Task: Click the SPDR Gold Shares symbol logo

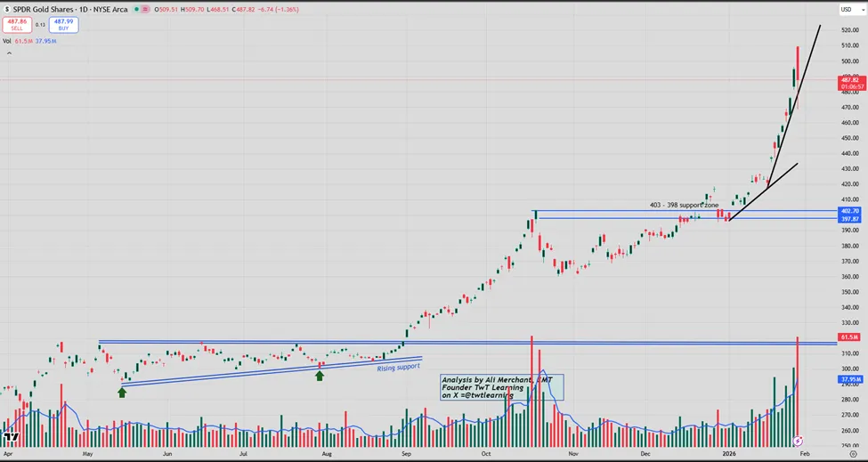Action: [x=6, y=10]
